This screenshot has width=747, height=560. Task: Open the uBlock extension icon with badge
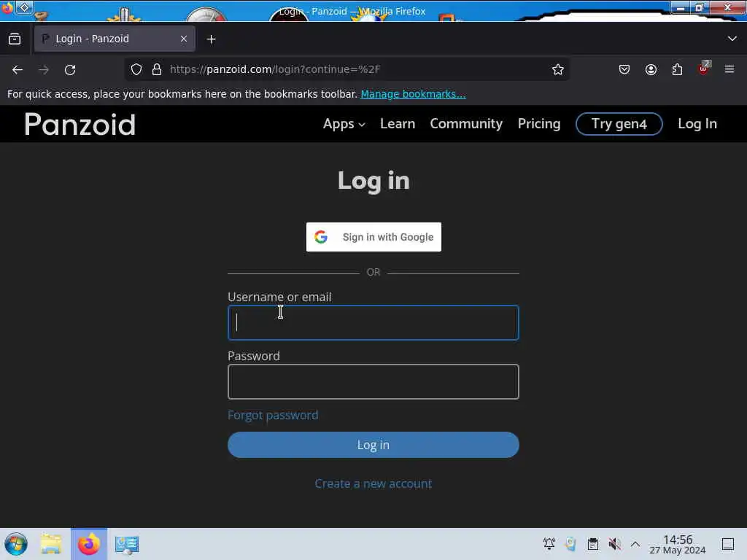[x=704, y=69]
